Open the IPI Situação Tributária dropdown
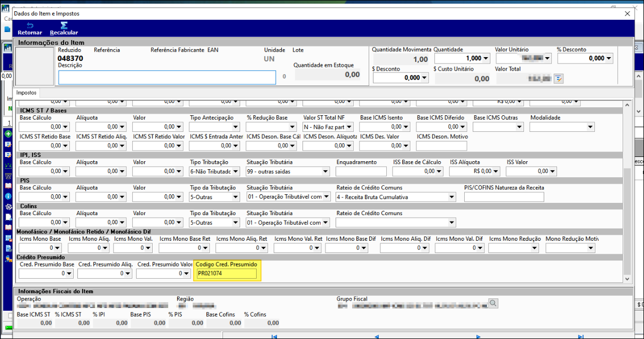Viewport: 644px width, 339px height. click(325, 171)
